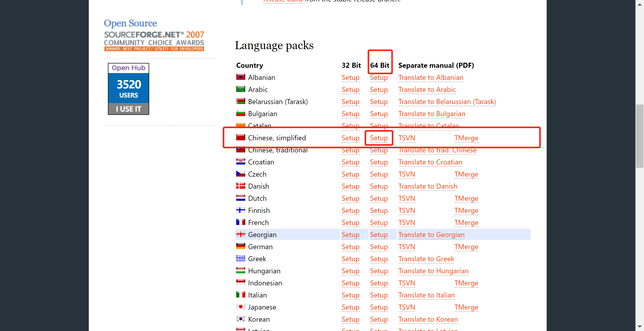Click the scrollbar down arrow
644x331 pixels.
639,326
